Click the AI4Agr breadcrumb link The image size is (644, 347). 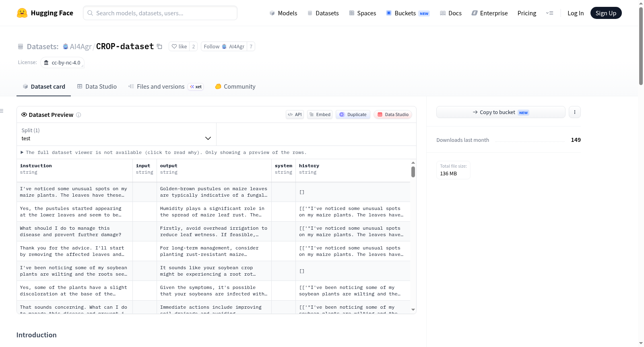pos(80,46)
